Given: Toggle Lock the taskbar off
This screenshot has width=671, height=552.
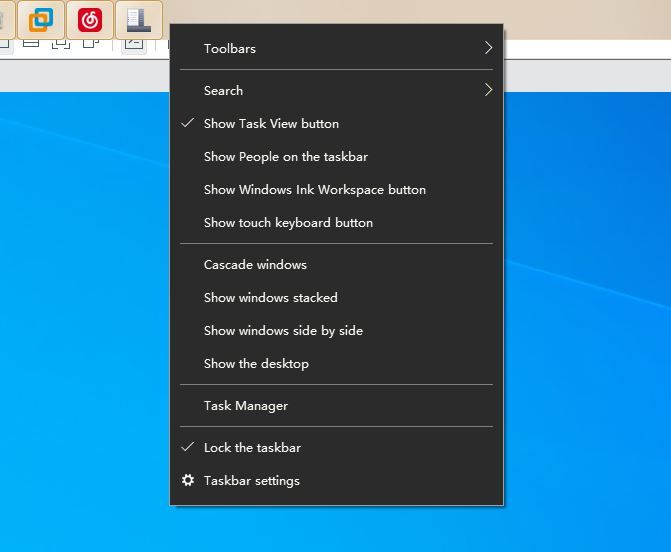Looking at the screenshot, I should coord(336,447).
